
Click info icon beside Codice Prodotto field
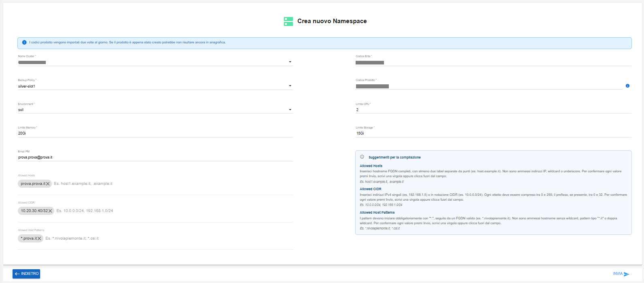627,86
